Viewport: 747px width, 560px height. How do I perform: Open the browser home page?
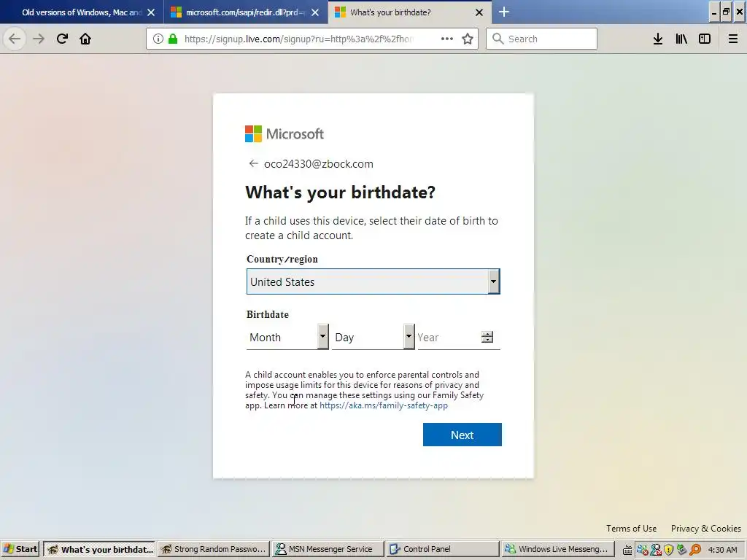point(85,39)
